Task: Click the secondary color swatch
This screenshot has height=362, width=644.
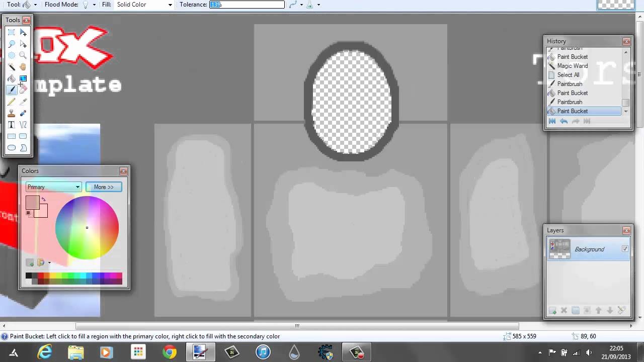Action: pos(42,212)
